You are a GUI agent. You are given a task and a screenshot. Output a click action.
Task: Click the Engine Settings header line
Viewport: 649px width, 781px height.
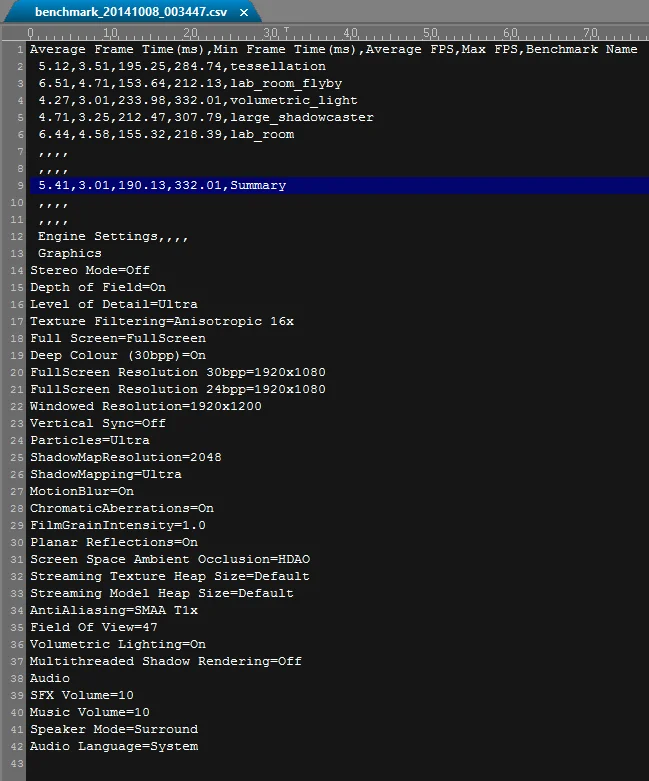point(113,236)
